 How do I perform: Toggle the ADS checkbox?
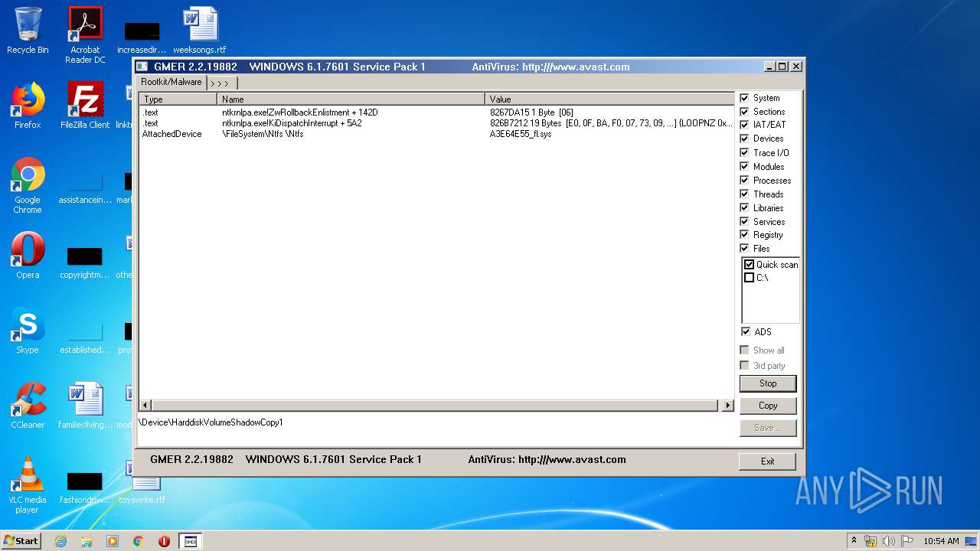pyautogui.click(x=745, y=332)
